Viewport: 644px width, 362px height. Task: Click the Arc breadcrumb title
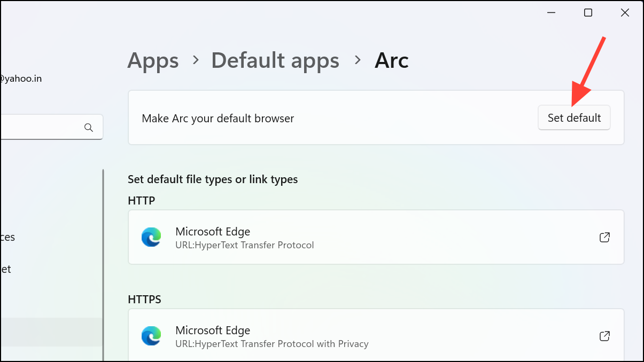(392, 60)
